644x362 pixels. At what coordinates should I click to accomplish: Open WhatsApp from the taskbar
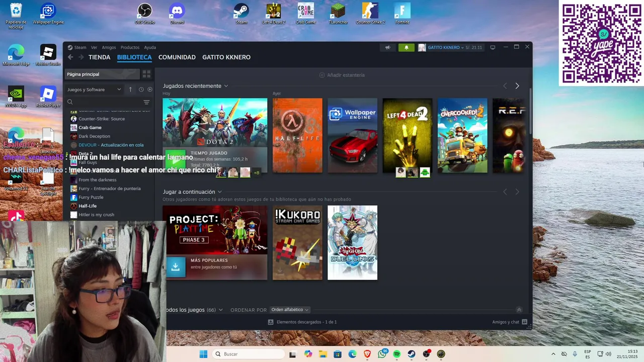pyautogui.click(x=382, y=354)
